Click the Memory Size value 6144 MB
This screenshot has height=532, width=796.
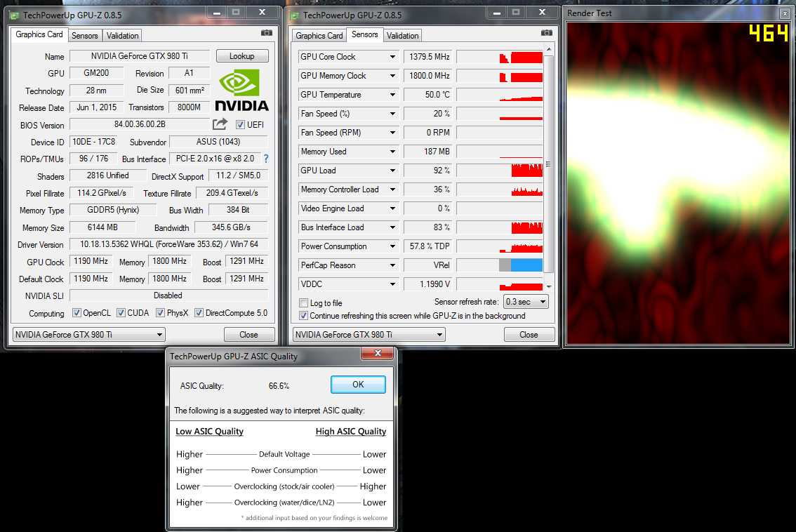102,227
